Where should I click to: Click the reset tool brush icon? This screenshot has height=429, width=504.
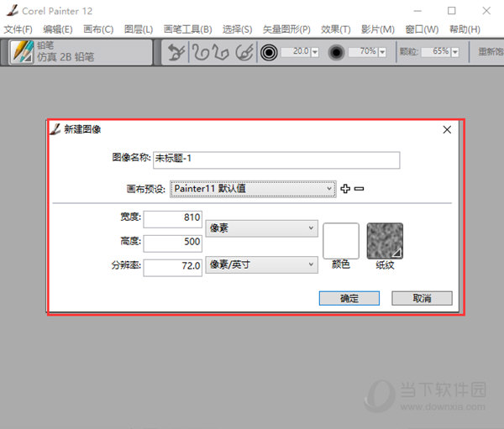pyautogui.click(x=176, y=52)
